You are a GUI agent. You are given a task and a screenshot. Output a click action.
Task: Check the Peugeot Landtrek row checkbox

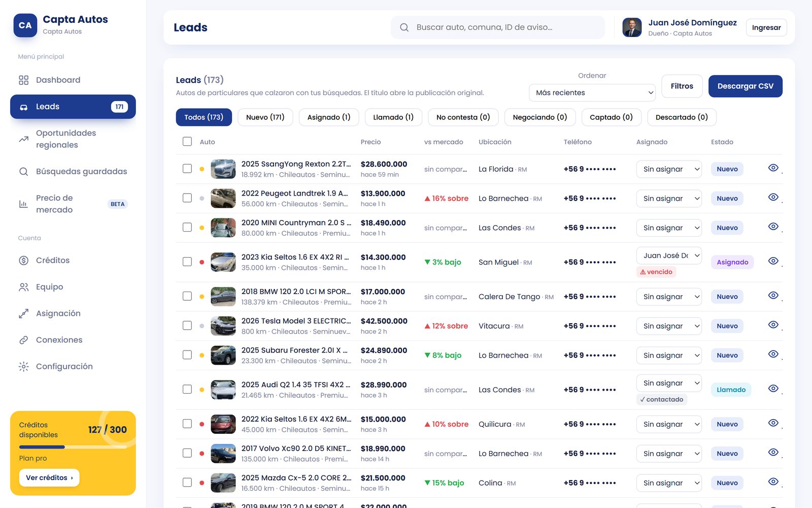187,198
